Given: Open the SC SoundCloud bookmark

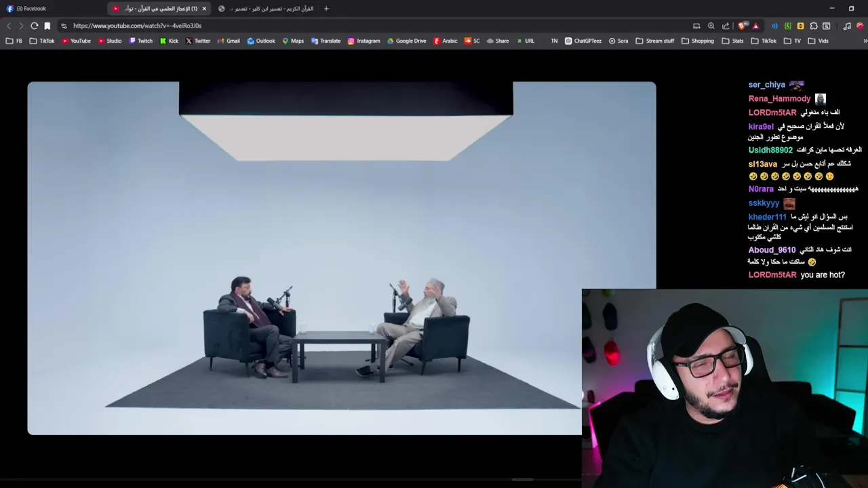Looking at the screenshot, I should [x=472, y=41].
